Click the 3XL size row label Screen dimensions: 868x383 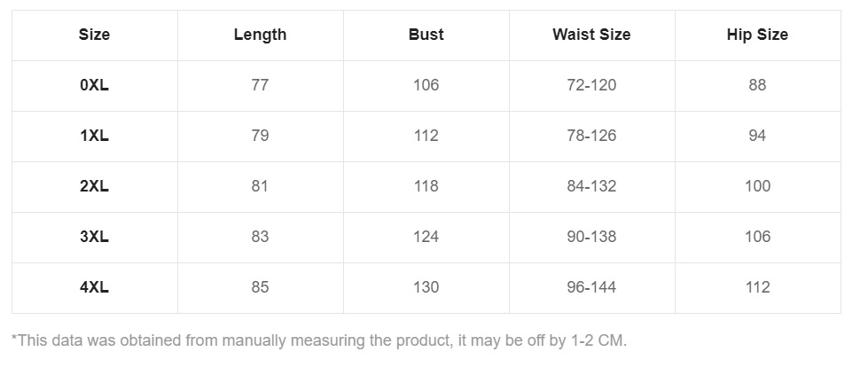(x=94, y=237)
